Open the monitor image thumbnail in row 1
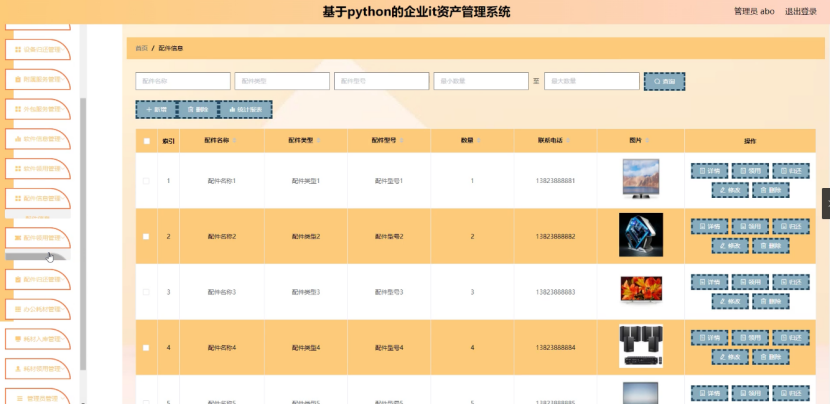 point(640,179)
